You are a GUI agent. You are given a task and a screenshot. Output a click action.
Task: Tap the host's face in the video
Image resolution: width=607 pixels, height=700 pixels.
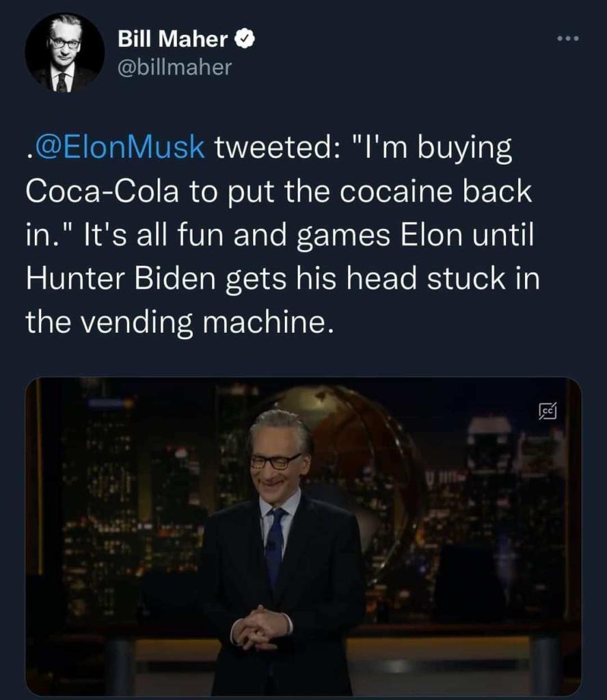(277, 455)
